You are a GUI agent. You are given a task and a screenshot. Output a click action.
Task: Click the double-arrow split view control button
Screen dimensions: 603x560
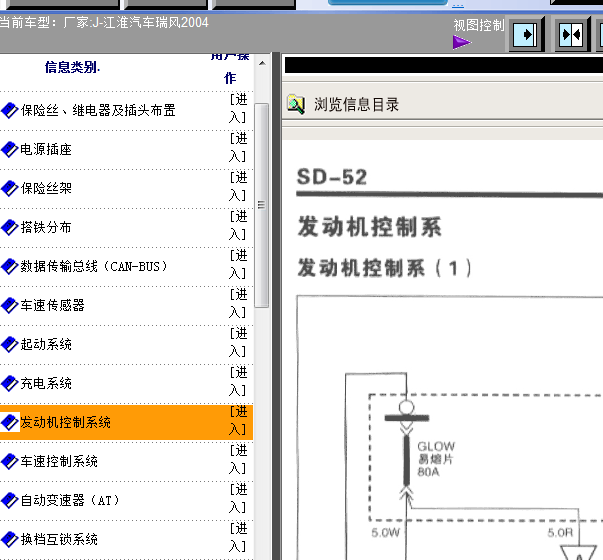click(572, 35)
